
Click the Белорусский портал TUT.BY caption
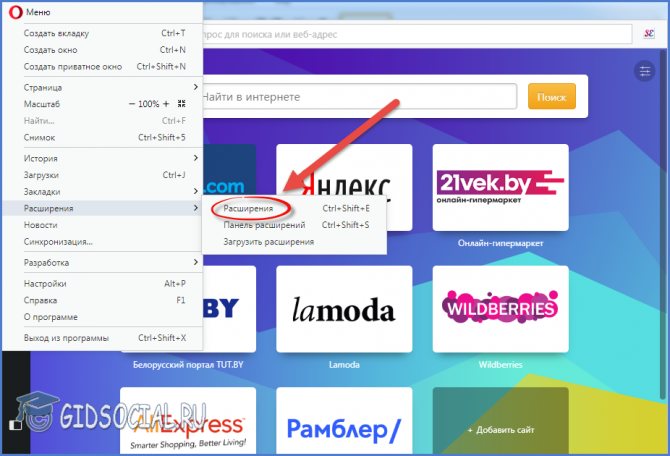[x=188, y=365]
